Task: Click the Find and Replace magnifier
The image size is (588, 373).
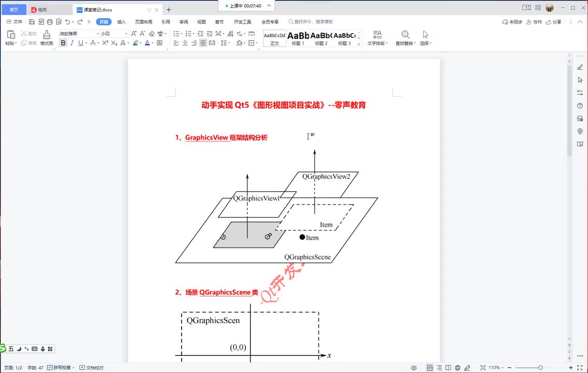Action: point(405,35)
